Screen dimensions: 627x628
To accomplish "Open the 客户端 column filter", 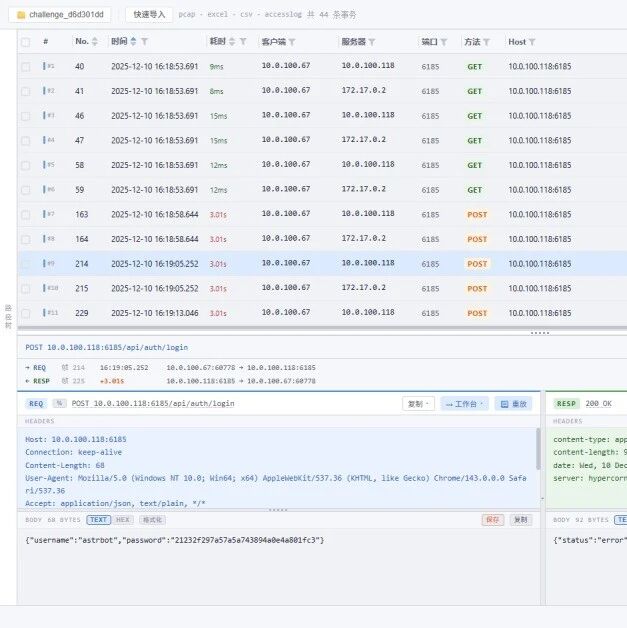I will pos(292,42).
